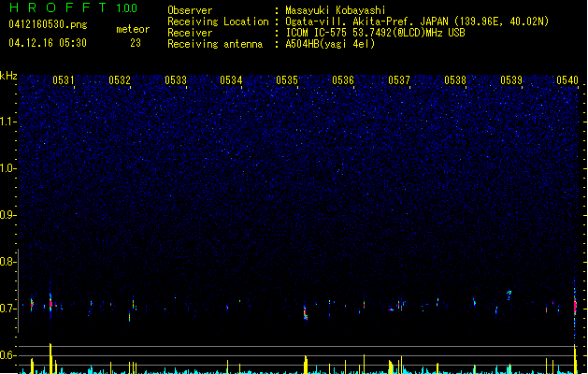Click the ICOM IC-575 53.7492 MHz USB value
The width and height of the screenshot is (588, 374).
click(x=375, y=33)
